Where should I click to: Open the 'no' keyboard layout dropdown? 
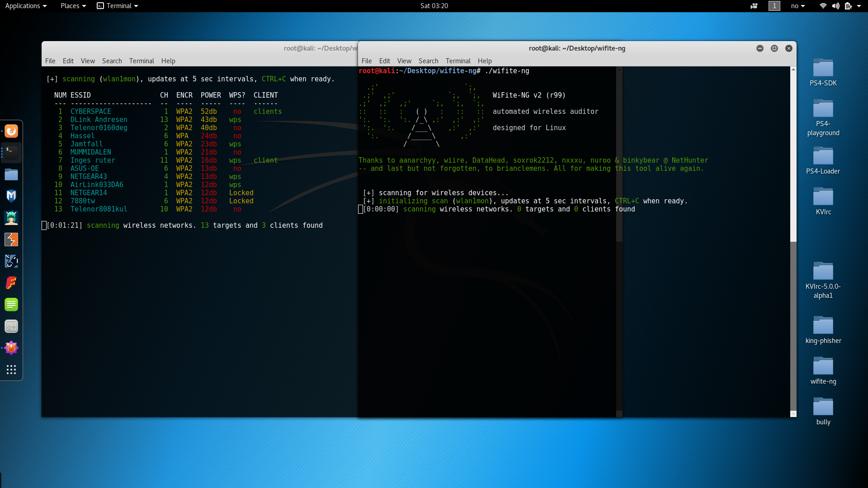797,6
